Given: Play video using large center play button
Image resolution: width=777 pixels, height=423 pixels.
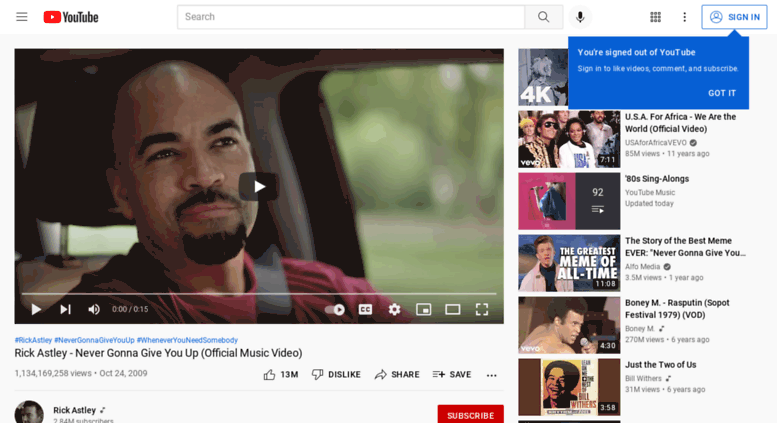Looking at the screenshot, I should coord(258,186).
